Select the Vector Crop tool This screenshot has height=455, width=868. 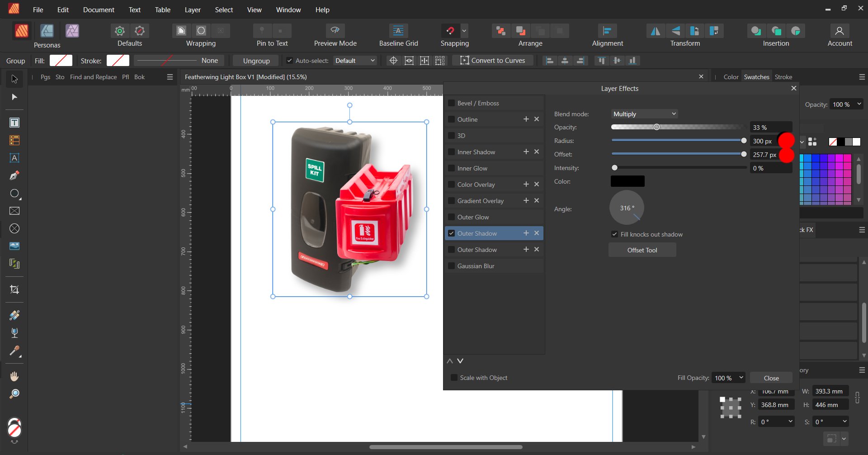pos(14,289)
